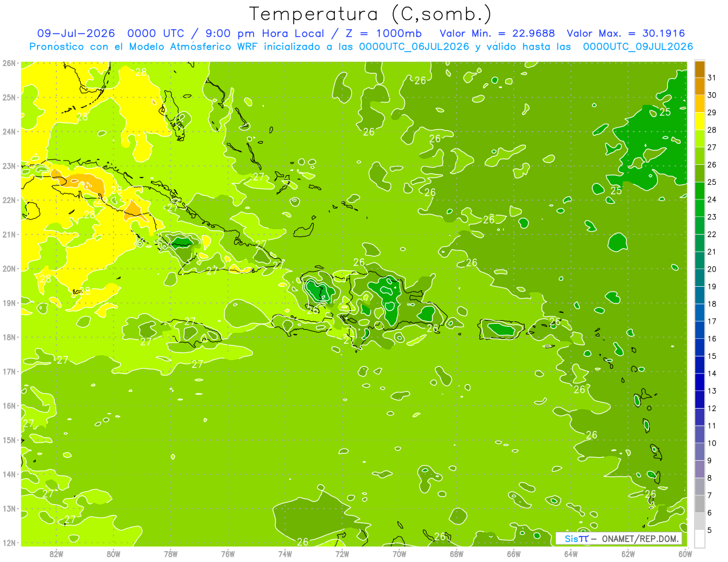Click the 24N latitude axis label
728x562 pixels.
click(9, 132)
